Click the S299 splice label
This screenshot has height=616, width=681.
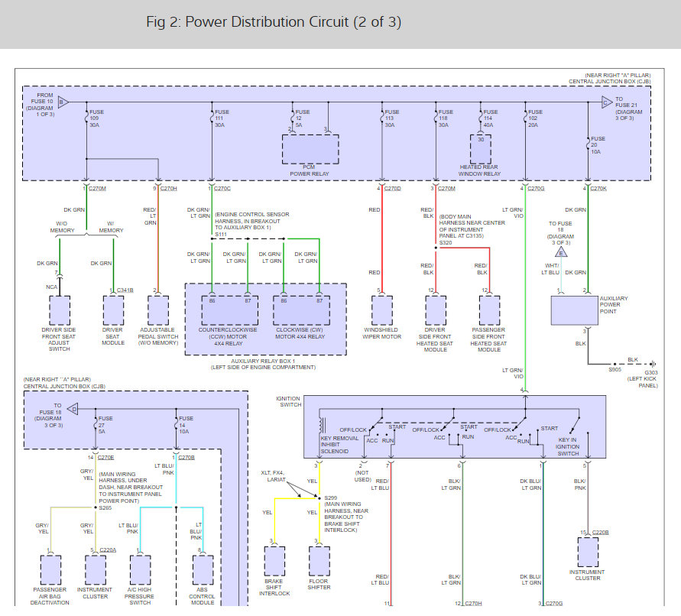[x=330, y=498]
